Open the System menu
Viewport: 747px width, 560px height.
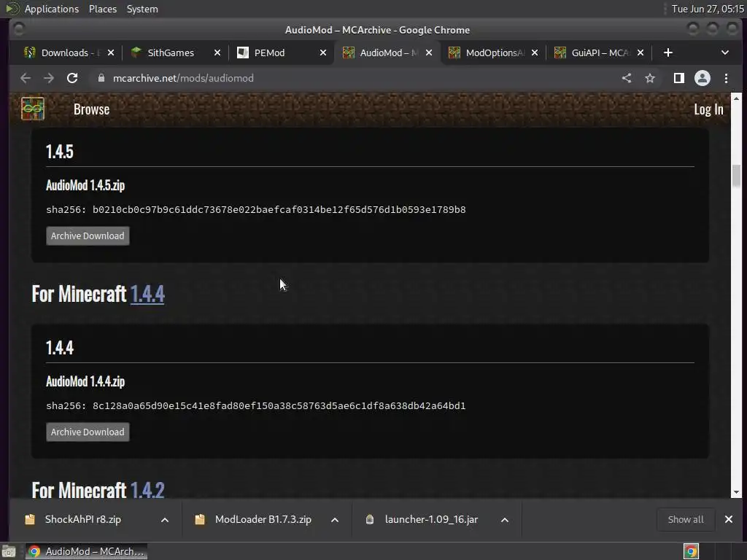pyautogui.click(x=142, y=9)
